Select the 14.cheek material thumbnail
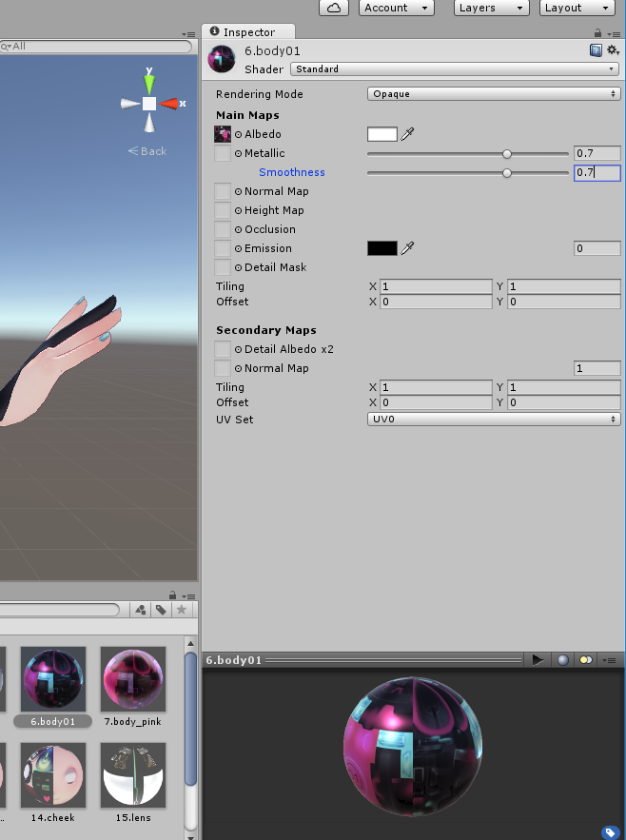626x840 pixels. tap(52, 775)
